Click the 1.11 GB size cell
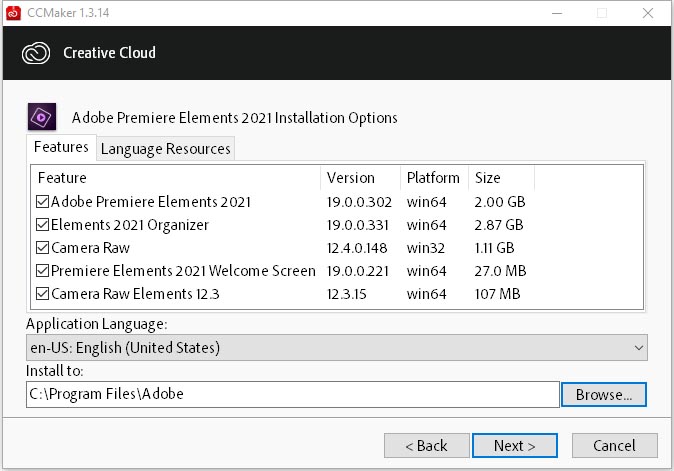 click(x=494, y=248)
